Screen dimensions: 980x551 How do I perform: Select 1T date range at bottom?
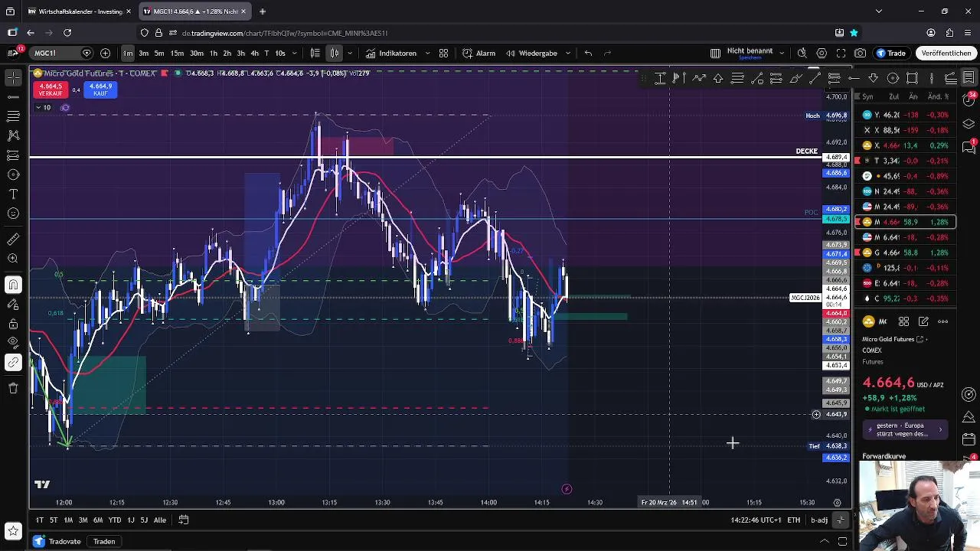click(40, 520)
